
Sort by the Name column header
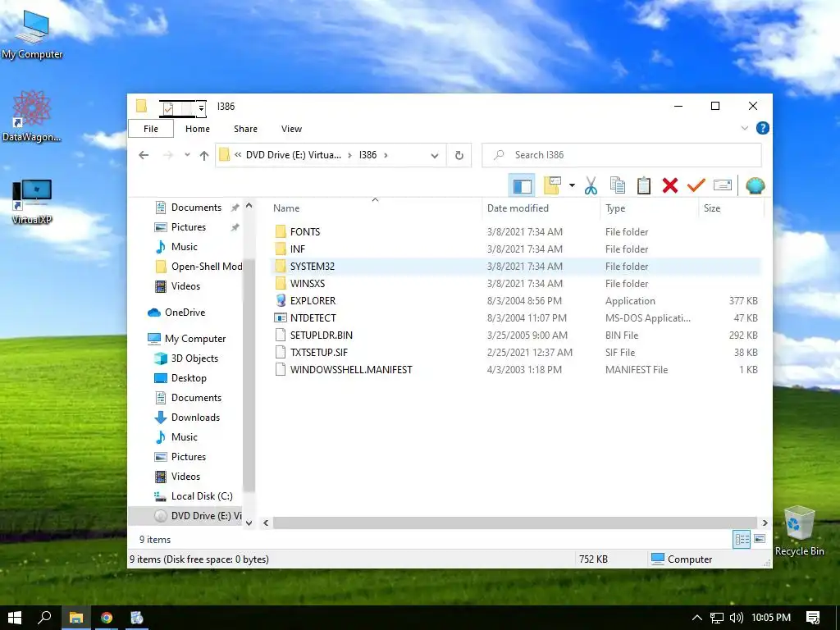coord(286,208)
